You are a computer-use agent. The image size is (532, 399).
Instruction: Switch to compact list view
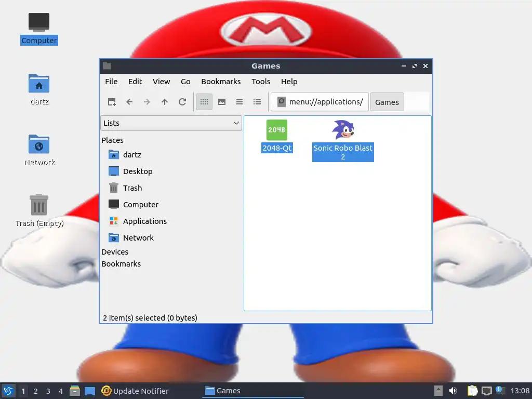tap(240, 102)
